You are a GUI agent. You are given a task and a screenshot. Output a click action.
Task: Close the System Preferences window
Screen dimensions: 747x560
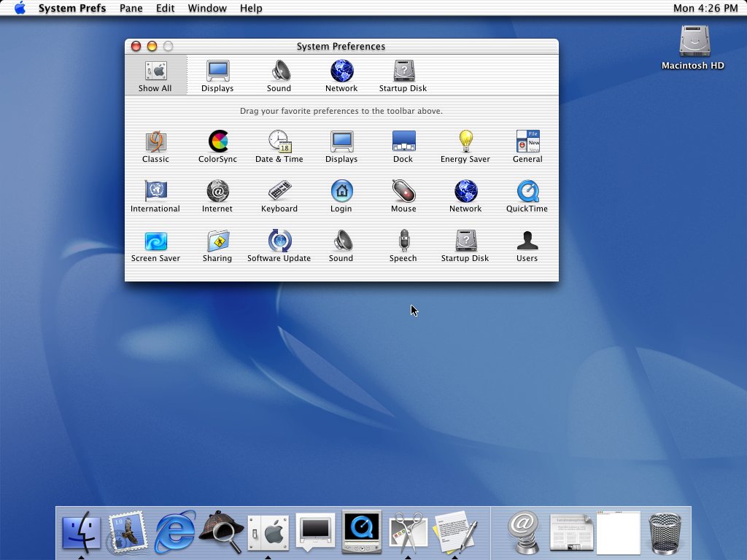[x=136, y=46]
